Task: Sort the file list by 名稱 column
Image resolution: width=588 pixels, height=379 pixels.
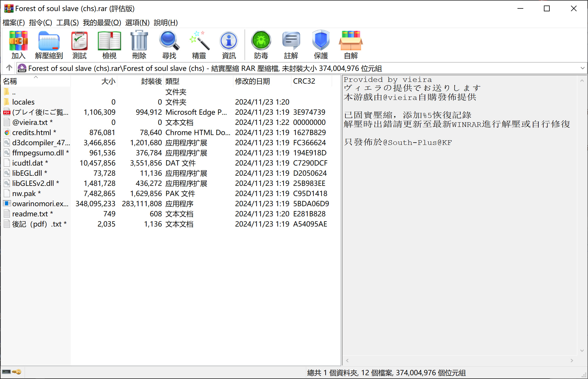Action: point(10,81)
